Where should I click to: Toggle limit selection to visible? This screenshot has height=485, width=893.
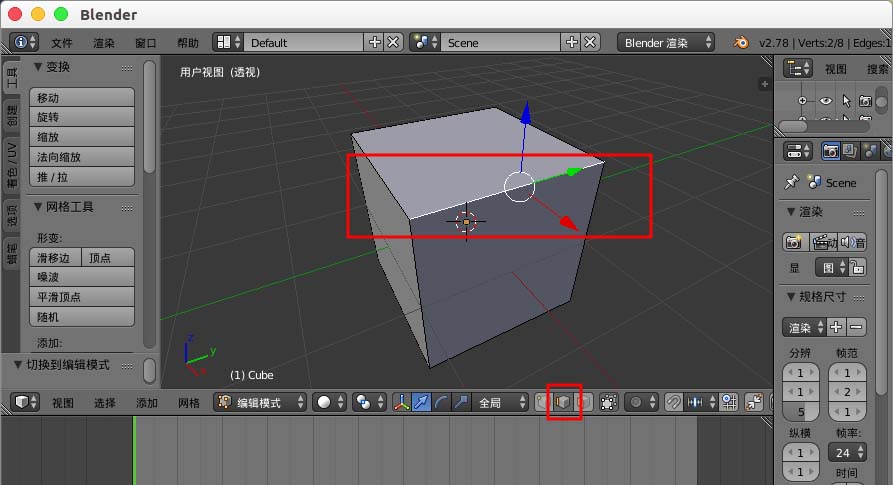point(608,402)
